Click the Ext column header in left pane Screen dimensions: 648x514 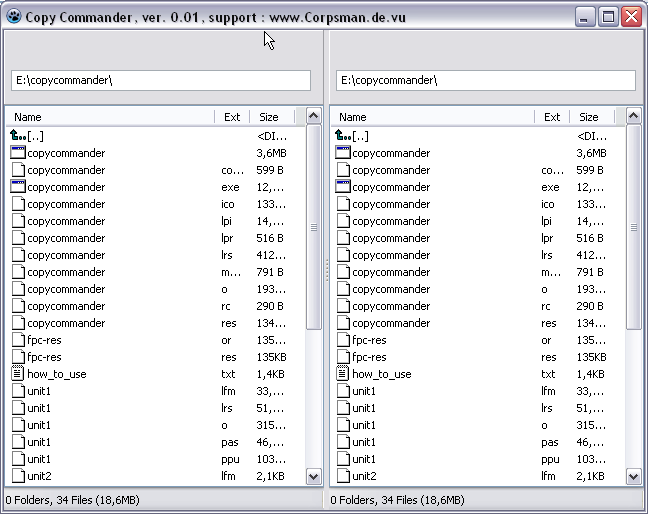click(231, 117)
